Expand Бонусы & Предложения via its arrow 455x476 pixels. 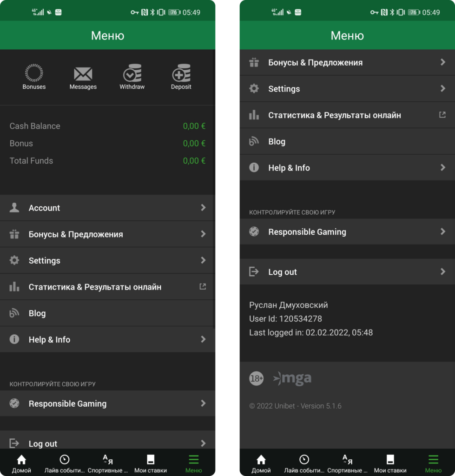(x=203, y=234)
